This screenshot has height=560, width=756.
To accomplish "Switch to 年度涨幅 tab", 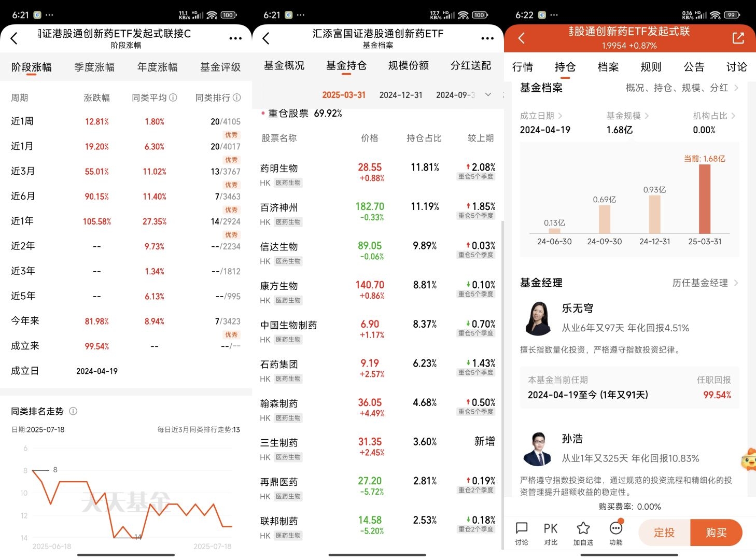I will [158, 67].
